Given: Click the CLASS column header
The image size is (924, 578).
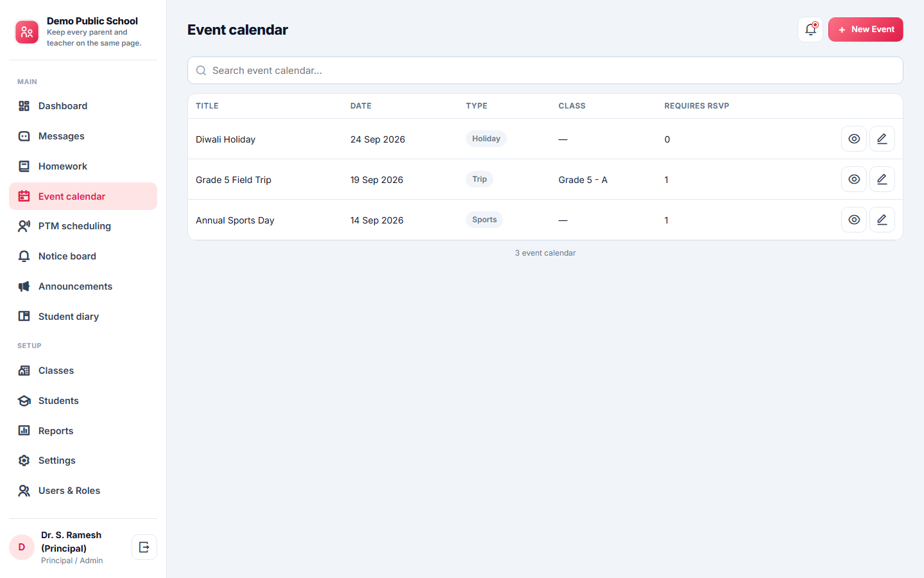Looking at the screenshot, I should 572,106.
